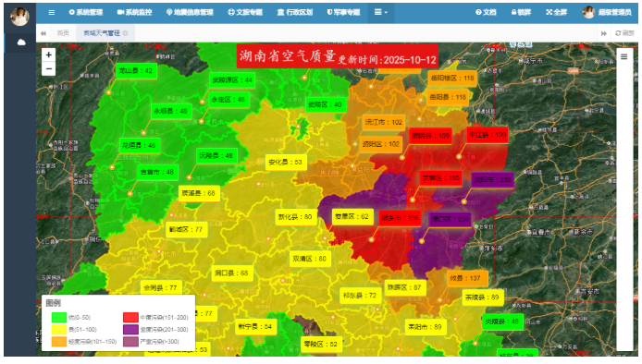Image resolution: width=642 pixels, height=364 pixels.
Task: Click the 耒阳市 : 89 label
Action: click(425, 327)
